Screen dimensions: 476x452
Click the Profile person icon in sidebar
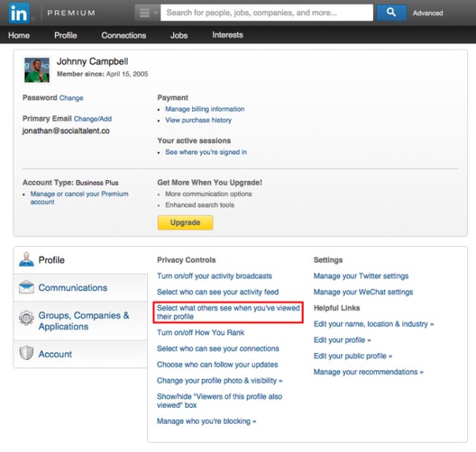pos(27,260)
